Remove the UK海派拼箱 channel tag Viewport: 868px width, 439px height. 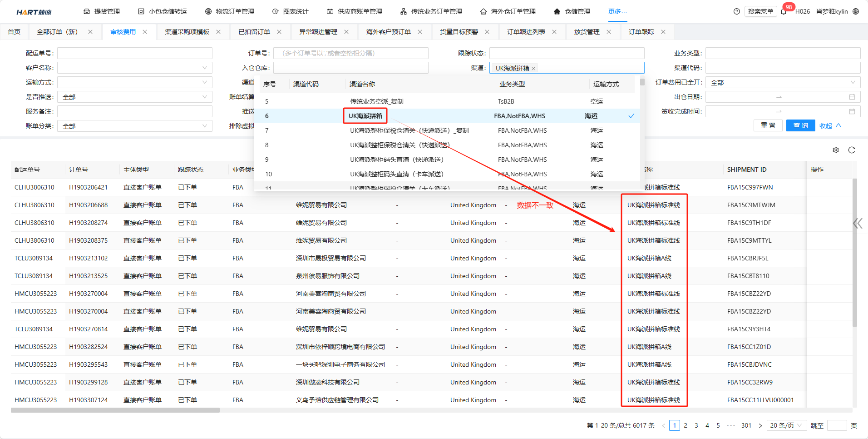click(x=534, y=69)
